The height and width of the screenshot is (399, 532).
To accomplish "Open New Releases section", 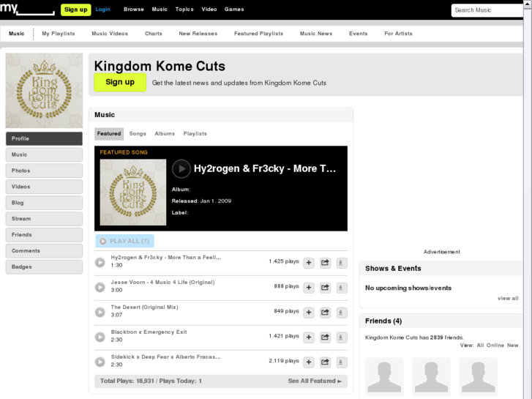I will [x=198, y=34].
